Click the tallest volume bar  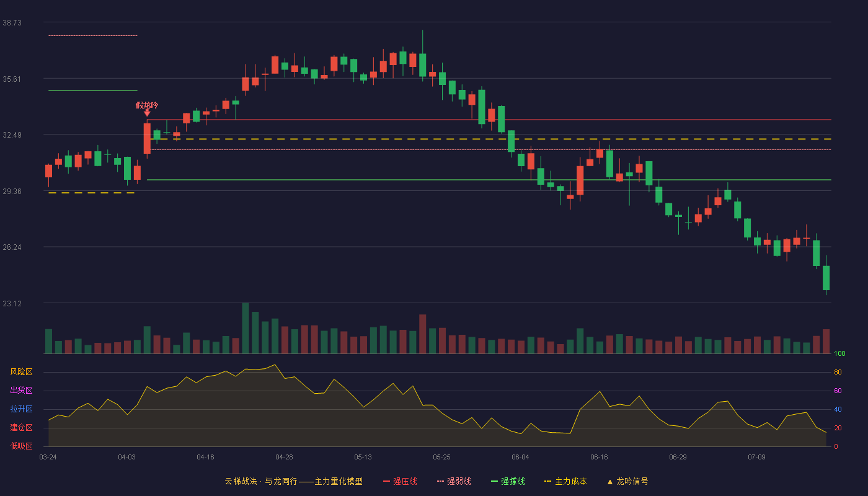coord(246,328)
